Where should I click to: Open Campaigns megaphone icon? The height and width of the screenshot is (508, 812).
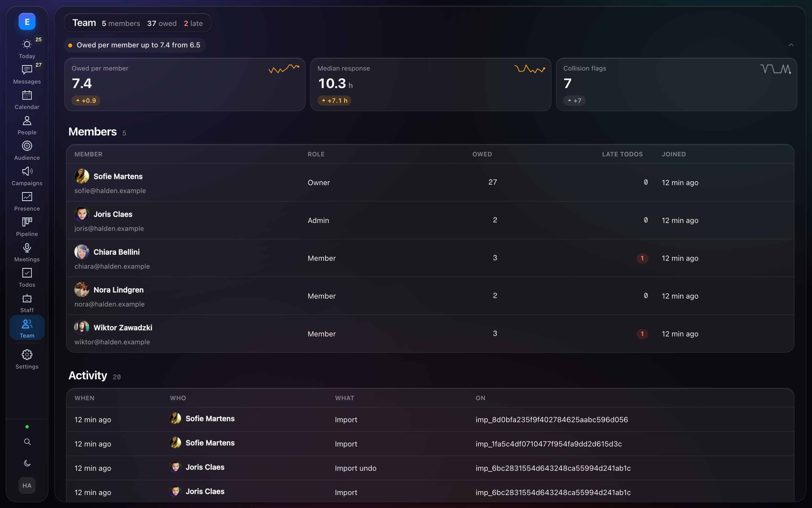27,171
